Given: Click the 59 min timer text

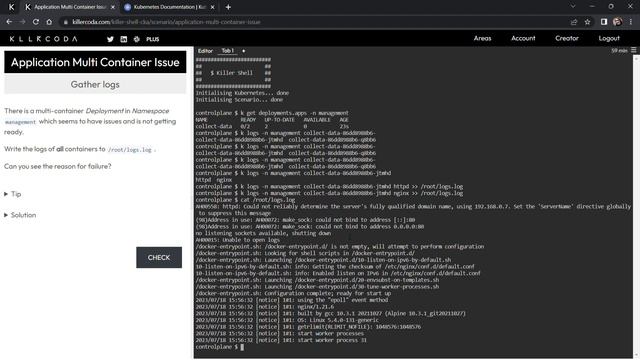Looking at the screenshot, I should (x=619, y=51).
